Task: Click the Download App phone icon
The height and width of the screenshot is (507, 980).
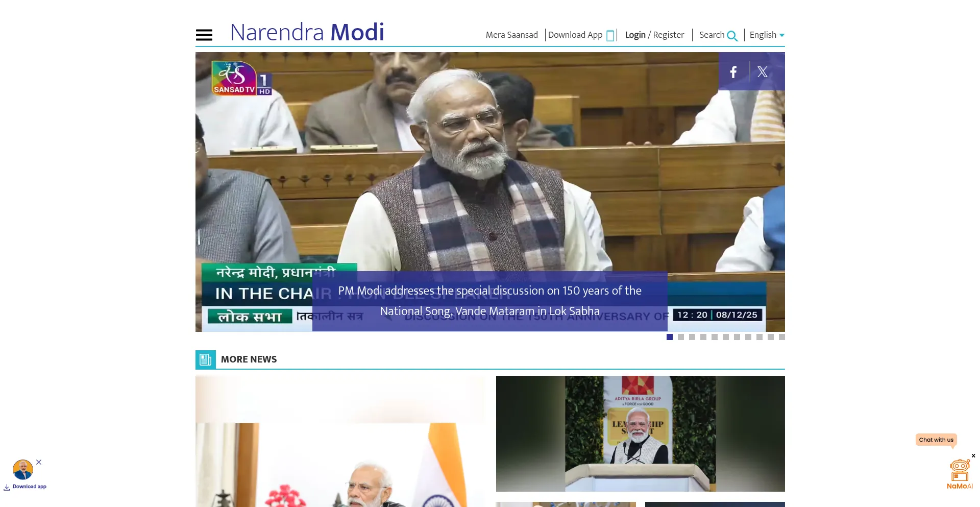Action: click(610, 36)
